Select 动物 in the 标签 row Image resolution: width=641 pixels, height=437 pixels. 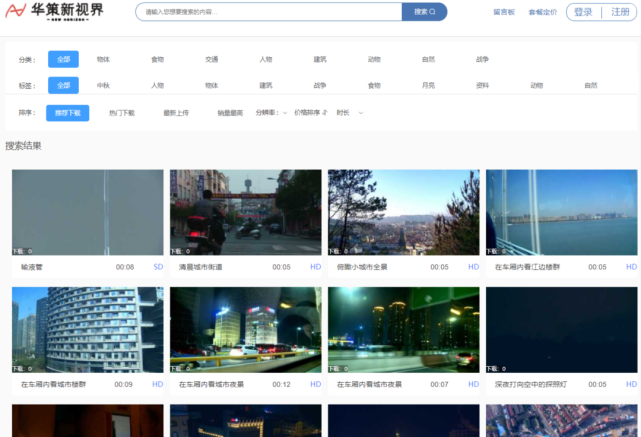click(537, 85)
